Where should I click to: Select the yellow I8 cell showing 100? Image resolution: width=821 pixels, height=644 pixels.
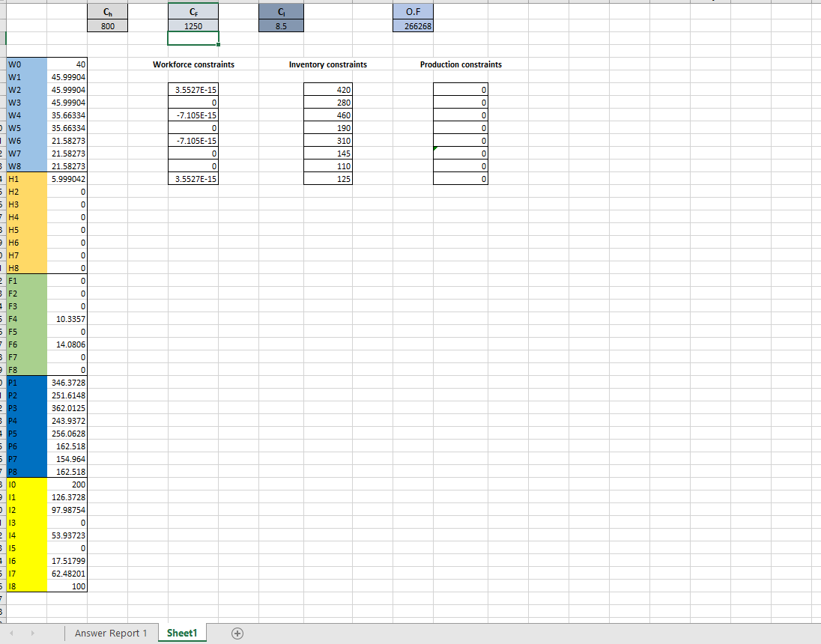[x=66, y=586]
